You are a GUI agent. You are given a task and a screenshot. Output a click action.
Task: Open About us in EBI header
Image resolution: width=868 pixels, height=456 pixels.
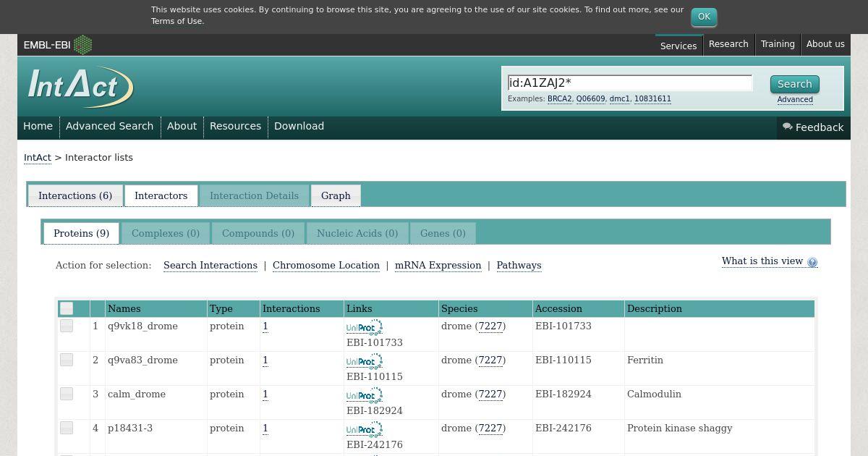pyautogui.click(x=825, y=44)
